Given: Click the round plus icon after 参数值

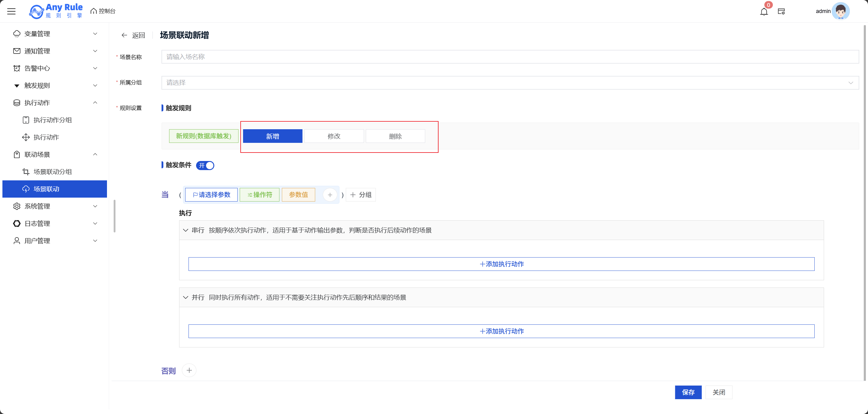Looking at the screenshot, I should coord(330,195).
